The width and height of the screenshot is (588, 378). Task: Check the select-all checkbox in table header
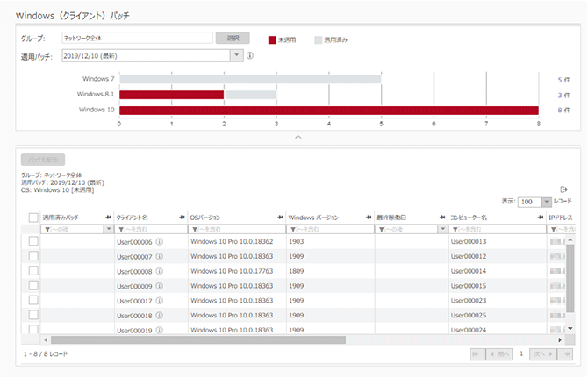pyautogui.click(x=33, y=217)
